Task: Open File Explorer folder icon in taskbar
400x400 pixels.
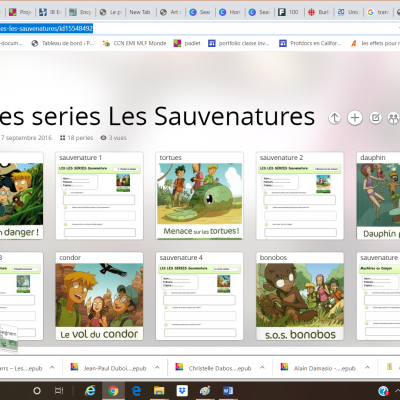Action: pos(159,390)
